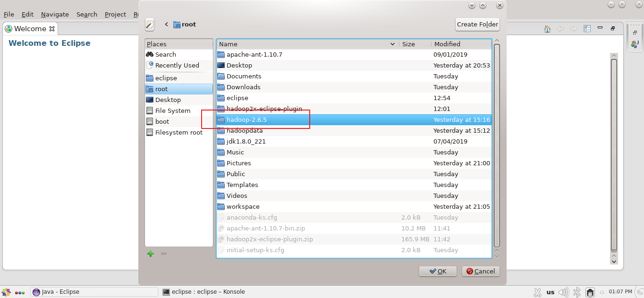Click the three colored dots panel icon
Screen dimensions: 644x298
click(20, 292)
